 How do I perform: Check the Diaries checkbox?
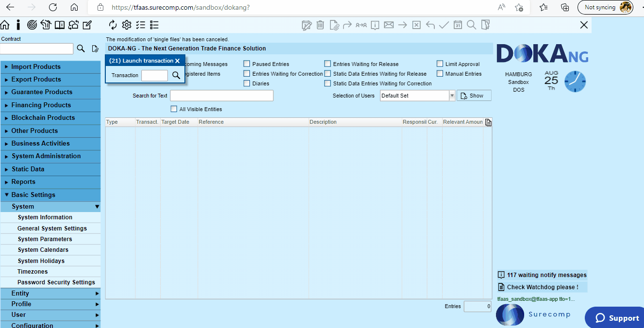click(247, 83)
